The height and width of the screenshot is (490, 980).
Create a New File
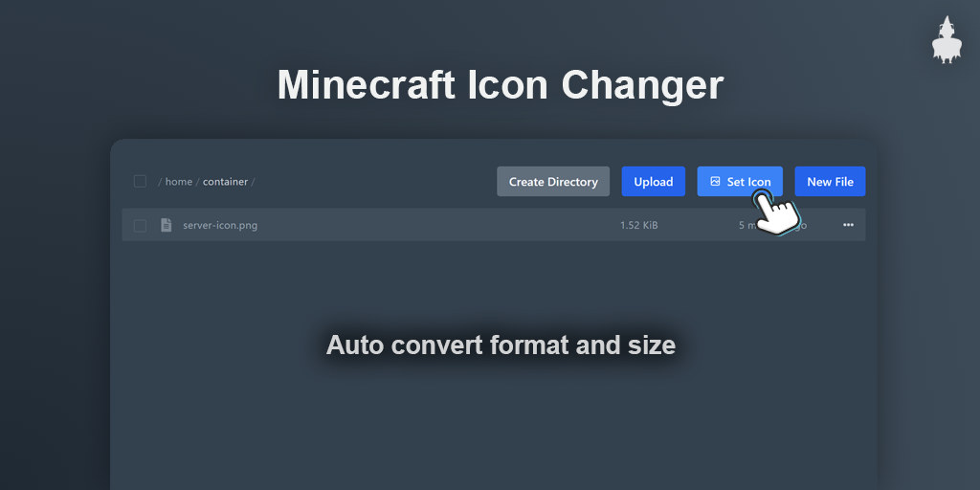coord(830,181)
